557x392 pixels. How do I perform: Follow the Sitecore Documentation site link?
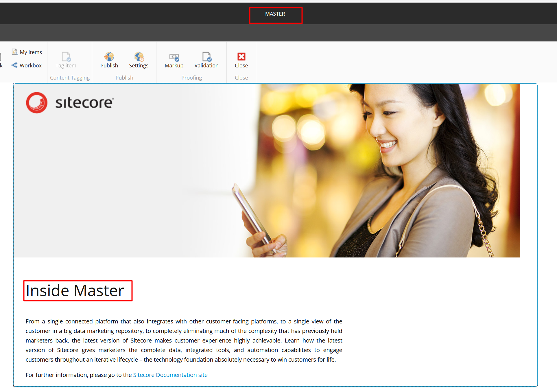click(x=170, y=375)
